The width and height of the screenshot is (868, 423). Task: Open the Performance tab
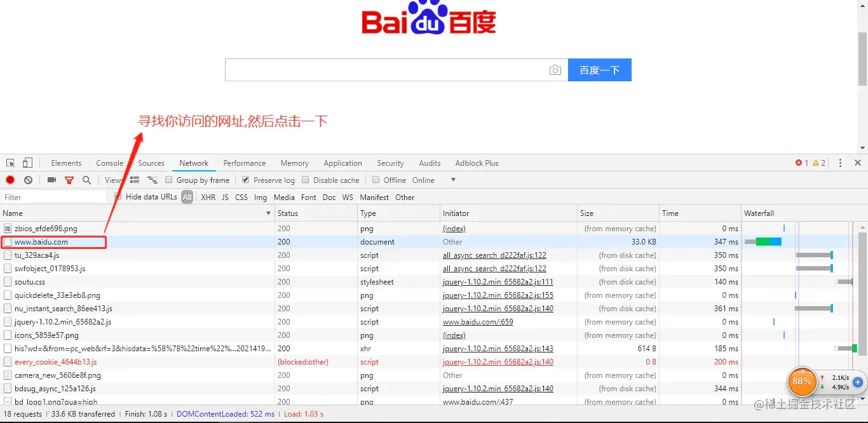(x=245, y=163)
